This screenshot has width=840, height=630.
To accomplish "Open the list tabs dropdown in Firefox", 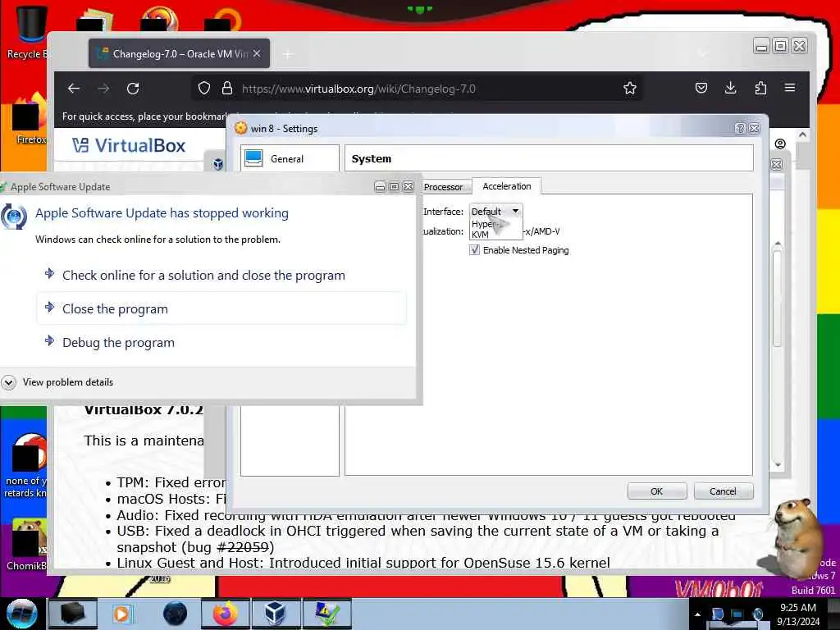I will coord(702,52).
